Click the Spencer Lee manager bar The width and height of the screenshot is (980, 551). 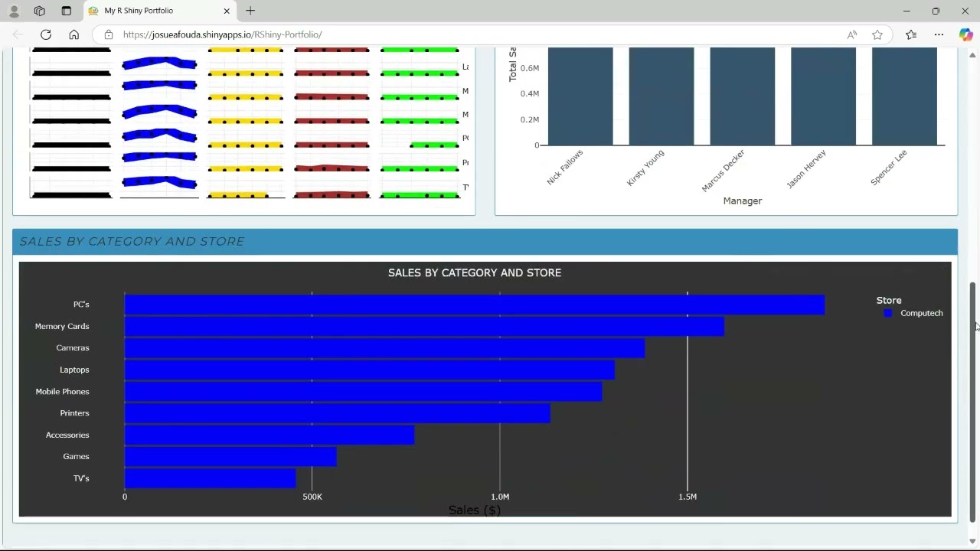905,96
